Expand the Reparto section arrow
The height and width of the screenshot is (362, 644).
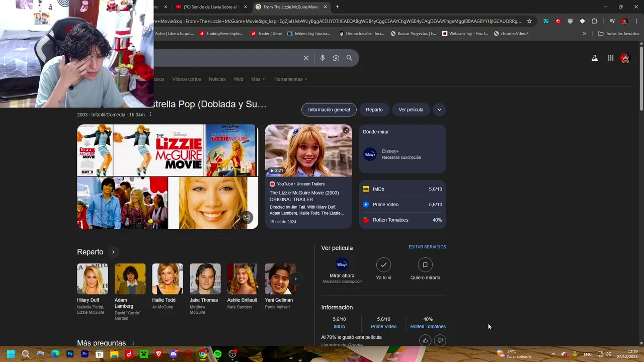coord(113,252)
